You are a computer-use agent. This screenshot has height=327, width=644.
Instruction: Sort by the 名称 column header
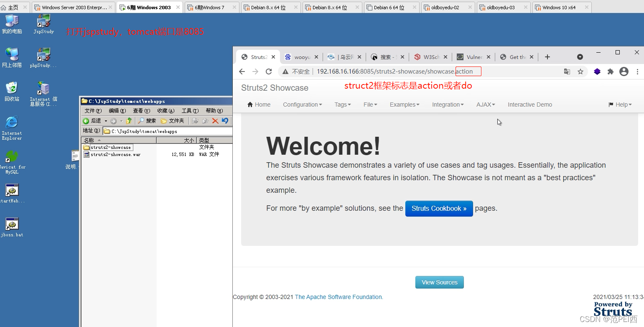coord(119,141)
